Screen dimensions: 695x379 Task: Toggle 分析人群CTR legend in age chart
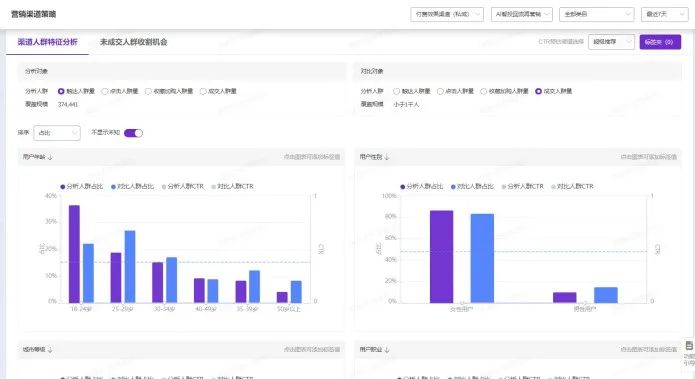[x=183, y=187]
